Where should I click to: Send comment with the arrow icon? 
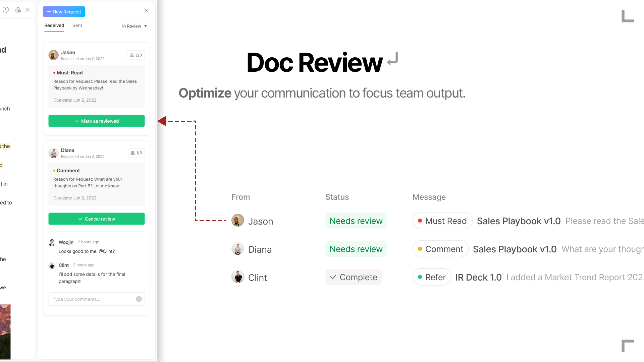(139, 299)
